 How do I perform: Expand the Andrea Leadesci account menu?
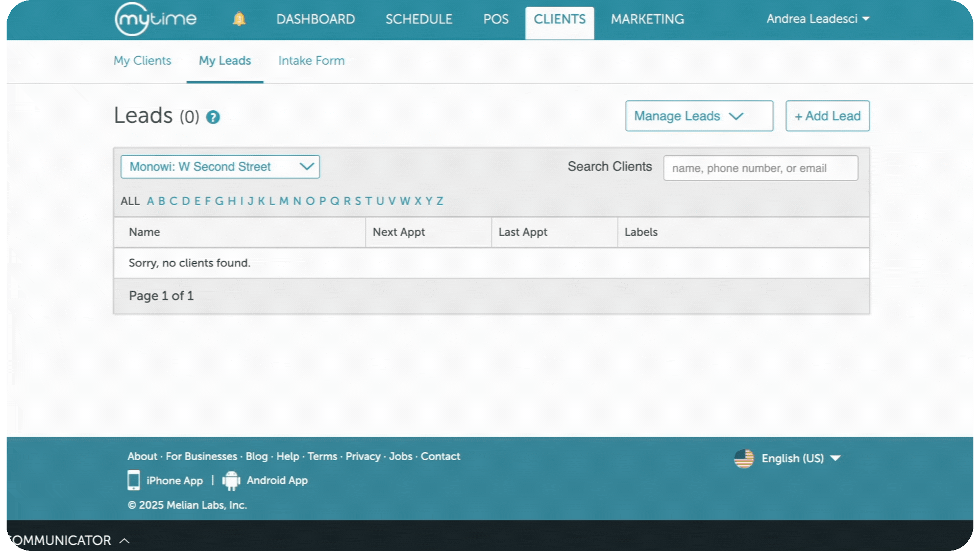[x=818, y=19]
